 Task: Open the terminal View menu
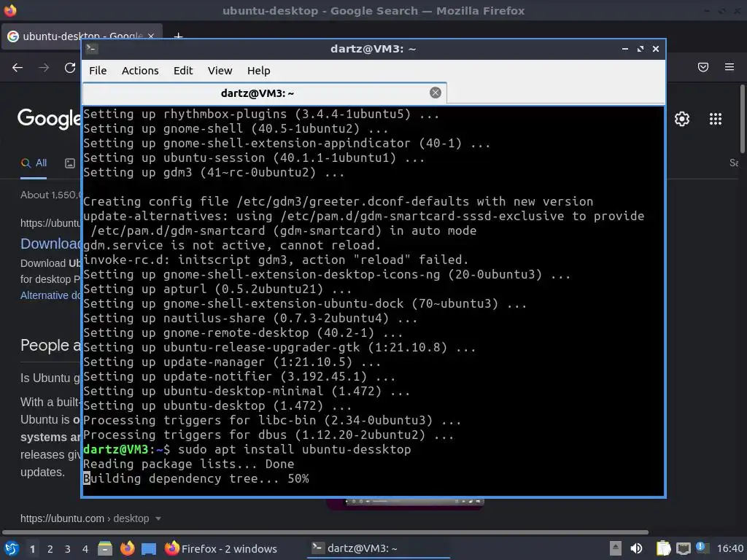(220, 71)
